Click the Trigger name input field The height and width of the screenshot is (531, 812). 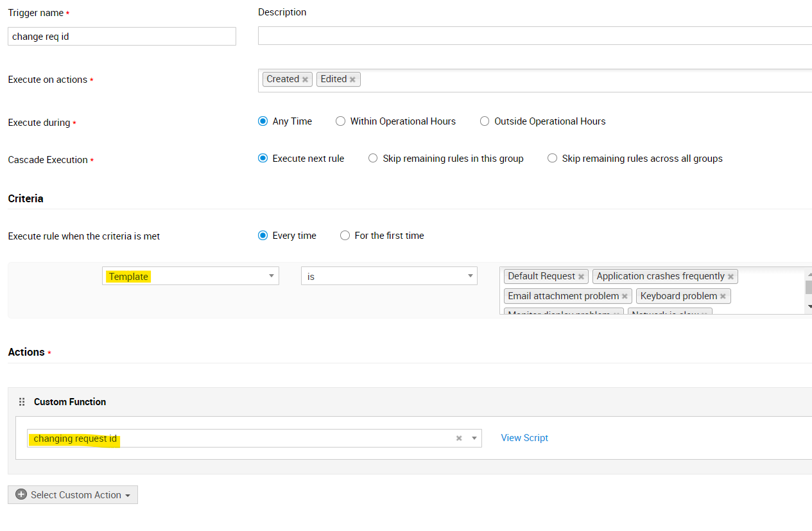(122, 37)
